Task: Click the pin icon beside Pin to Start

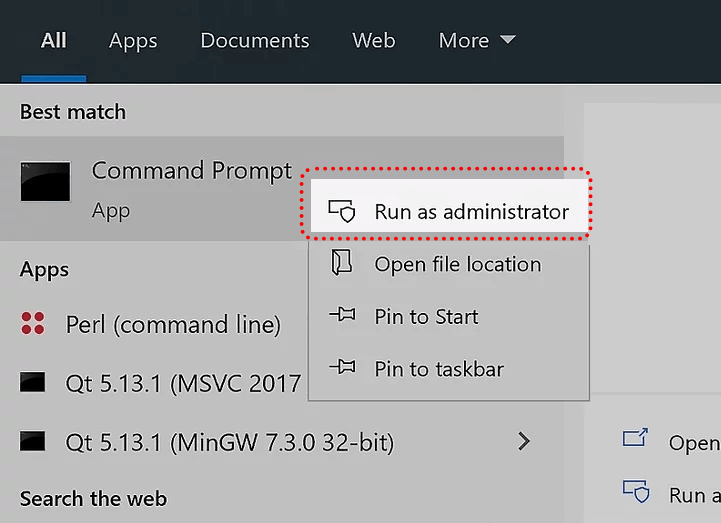Action: [342, 316]
